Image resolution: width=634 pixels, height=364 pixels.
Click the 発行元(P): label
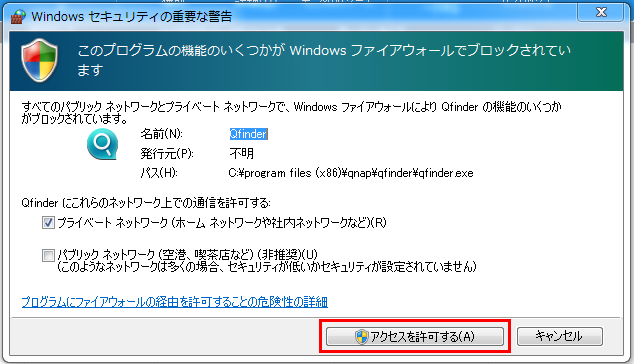[167, 154]
